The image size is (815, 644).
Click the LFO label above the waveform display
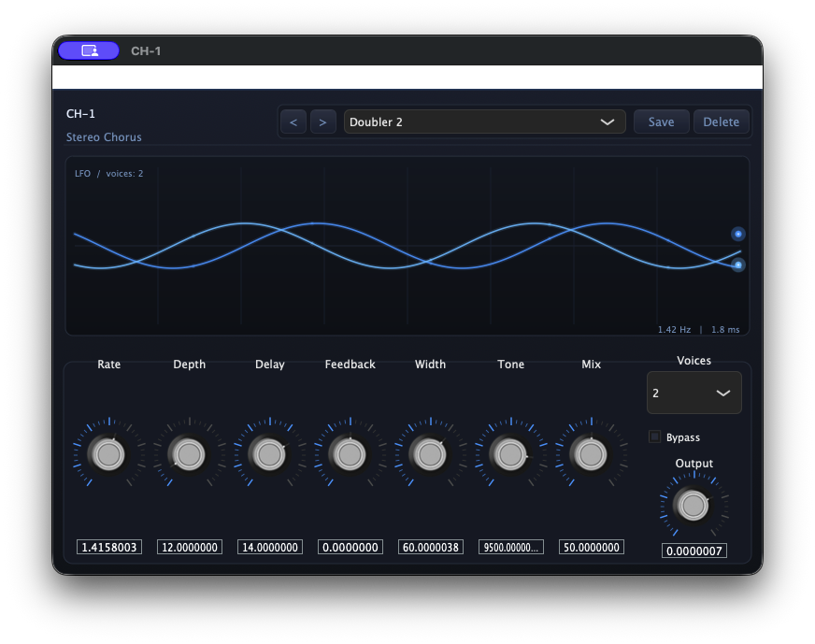coord(82,173)
